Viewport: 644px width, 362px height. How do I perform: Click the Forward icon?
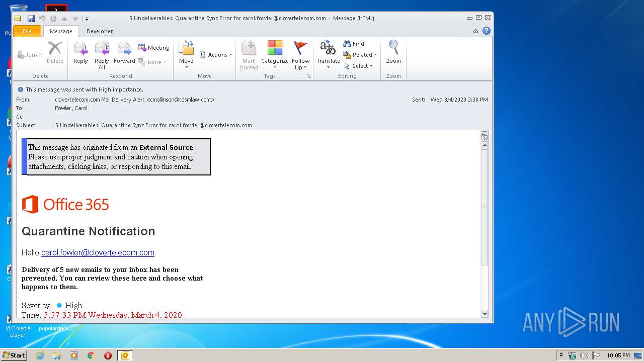124,52
